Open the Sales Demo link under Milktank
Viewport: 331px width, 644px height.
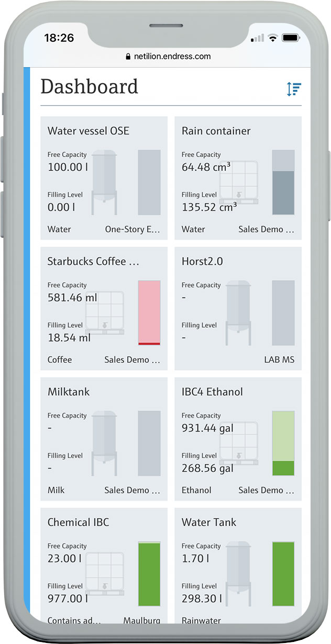pos(132,490)
